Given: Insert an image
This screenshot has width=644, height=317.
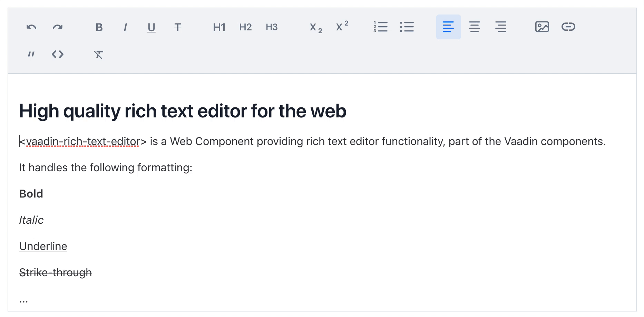Looking at the screenshot, I should (x=542, y=27).
